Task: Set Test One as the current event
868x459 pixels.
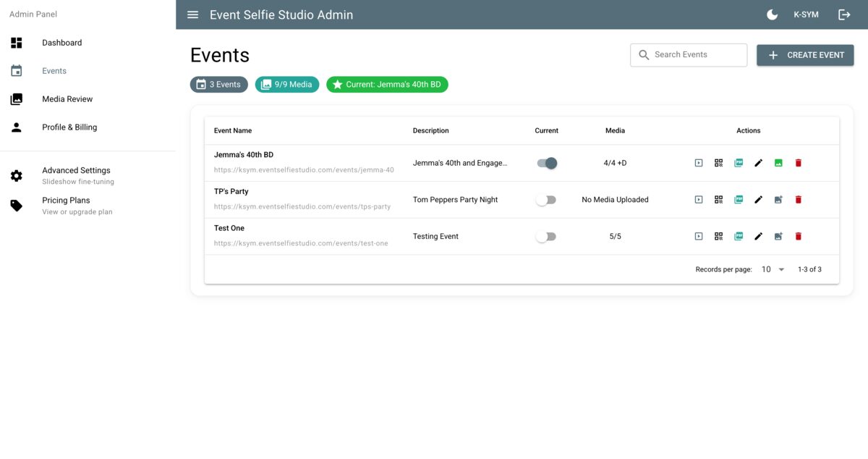Action: 546,235
